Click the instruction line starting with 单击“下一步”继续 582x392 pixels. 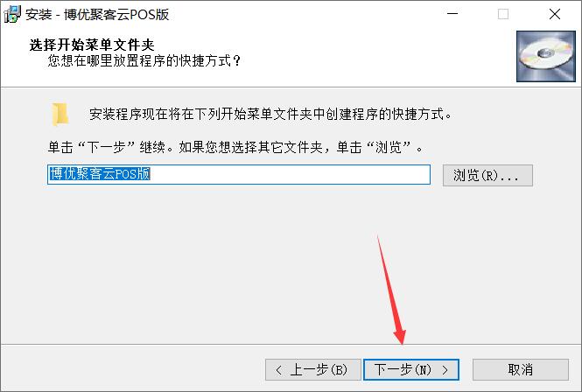235,147
